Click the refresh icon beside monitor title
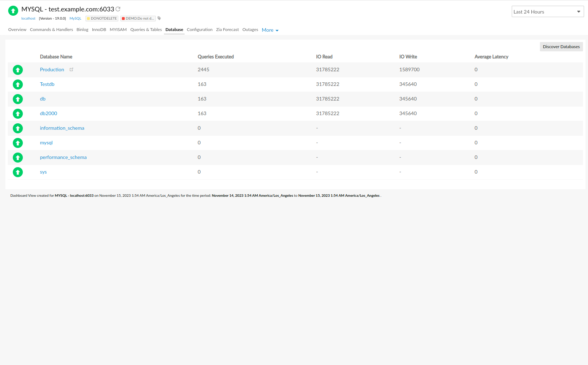The image size is (588, 365). (x=118, y=9)
